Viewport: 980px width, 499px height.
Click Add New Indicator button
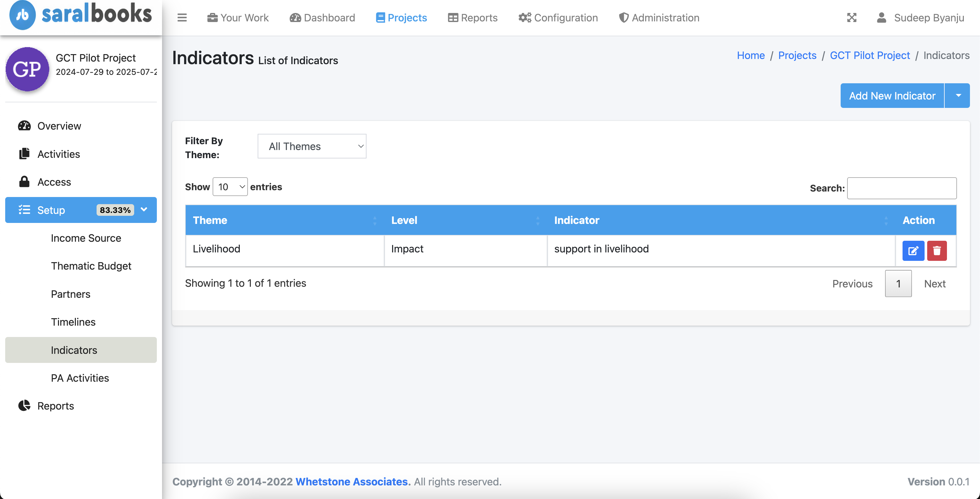892,96
